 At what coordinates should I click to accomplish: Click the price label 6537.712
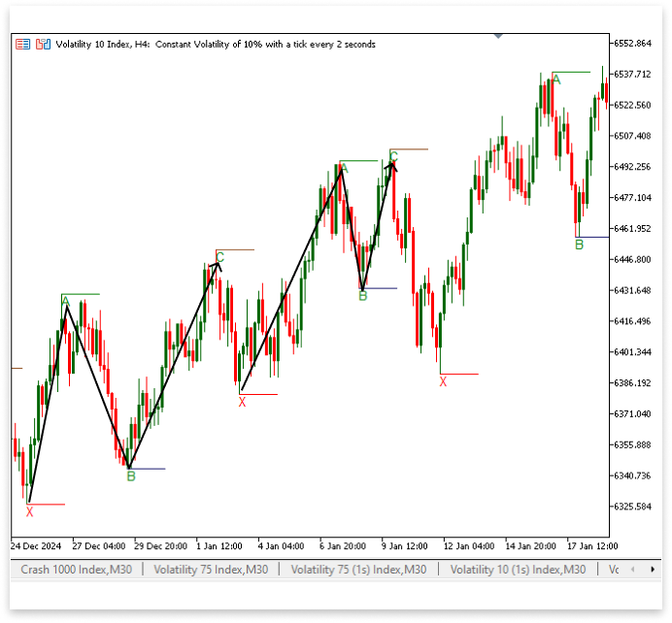point(632,74)
